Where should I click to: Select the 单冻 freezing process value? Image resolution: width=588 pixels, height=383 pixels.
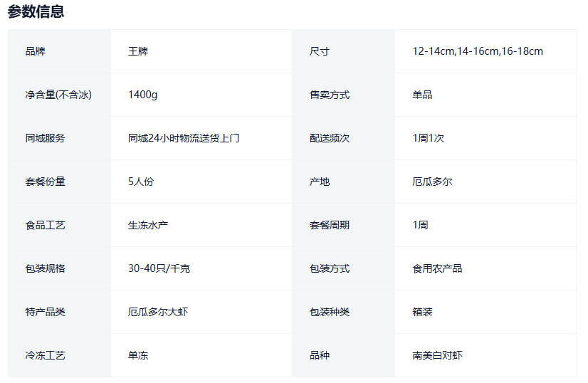click(138, 355)
